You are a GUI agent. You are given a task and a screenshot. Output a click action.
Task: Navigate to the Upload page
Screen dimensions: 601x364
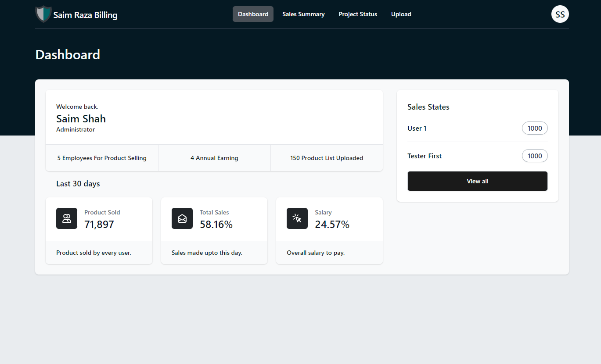401,14
